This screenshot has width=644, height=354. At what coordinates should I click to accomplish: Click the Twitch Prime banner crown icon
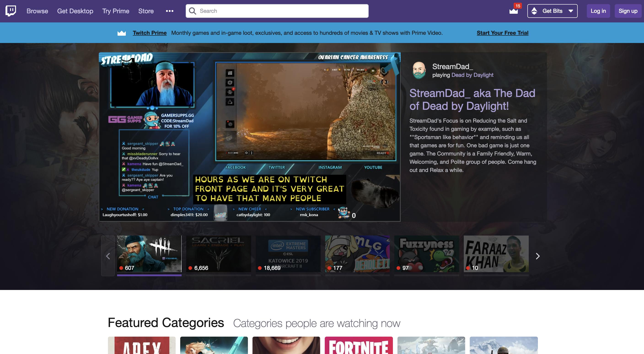122,33
